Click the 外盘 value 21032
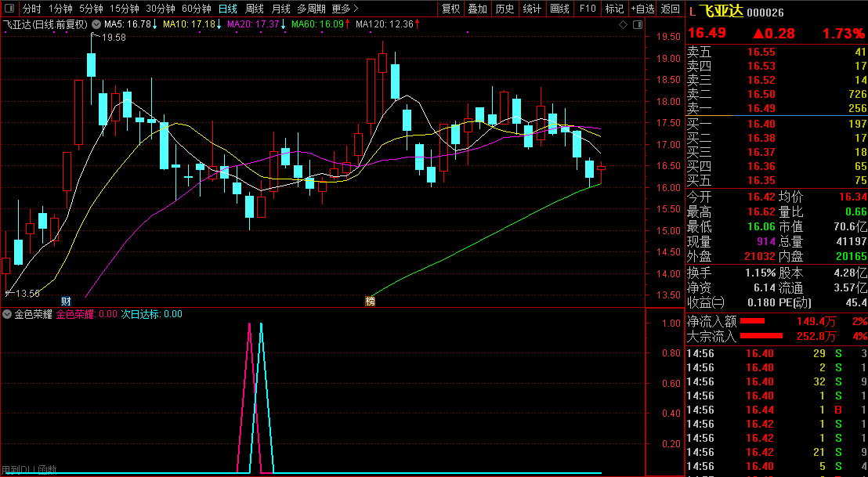Viewport: 868px width, 477px height. tap(761, 257)
